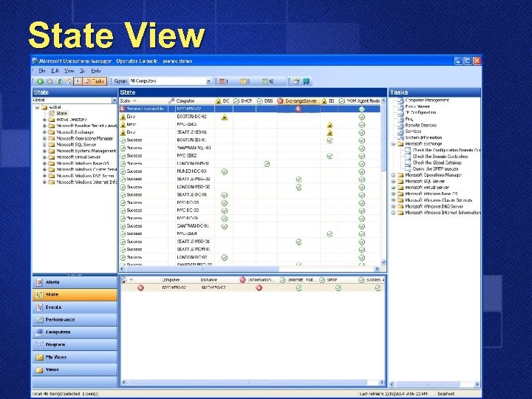Click the State grid vertical scrollbar down arrow
This screenshot has height=399, width=532.
383,262
